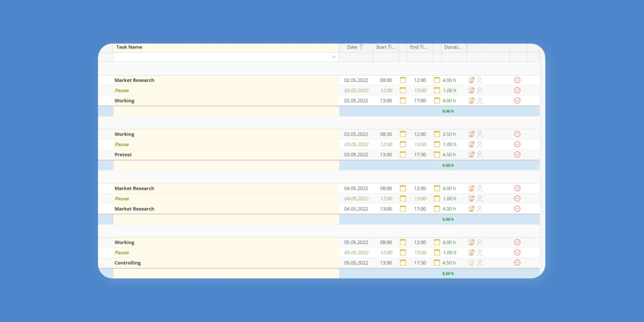Open Start Time calendar for Pause on 03.05.2022
Screen dimensions: 644x322
click(403, 144)
